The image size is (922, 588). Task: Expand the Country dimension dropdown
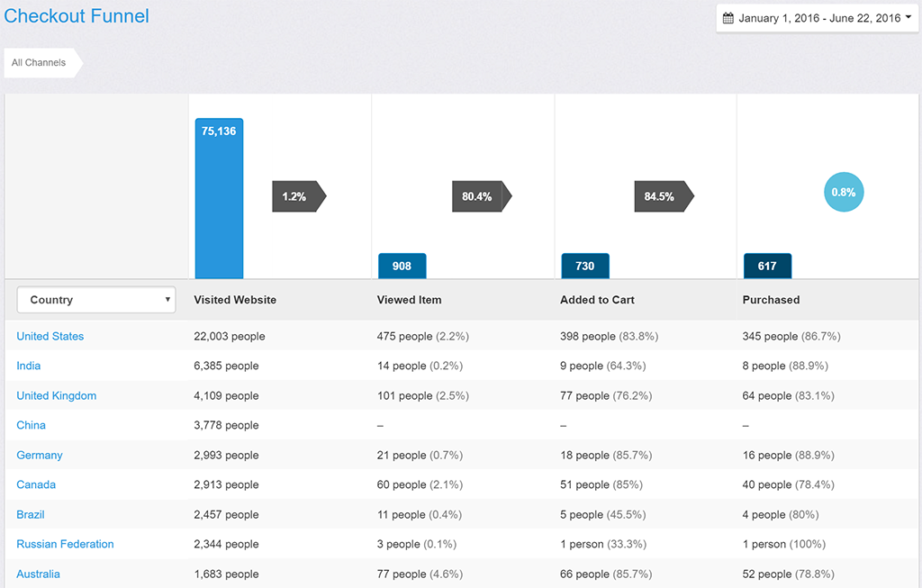[96, 300]
